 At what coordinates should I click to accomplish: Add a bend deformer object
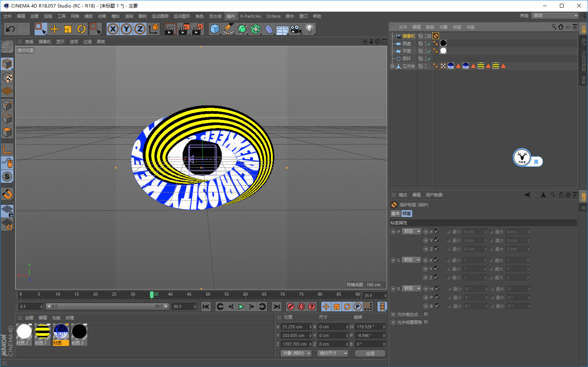[x=269, y=29]
